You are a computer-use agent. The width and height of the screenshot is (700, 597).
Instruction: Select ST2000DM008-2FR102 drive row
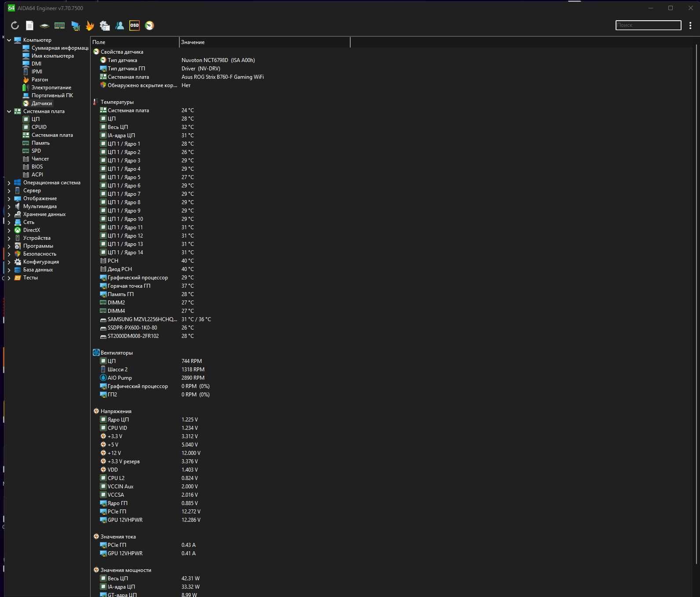391,336
